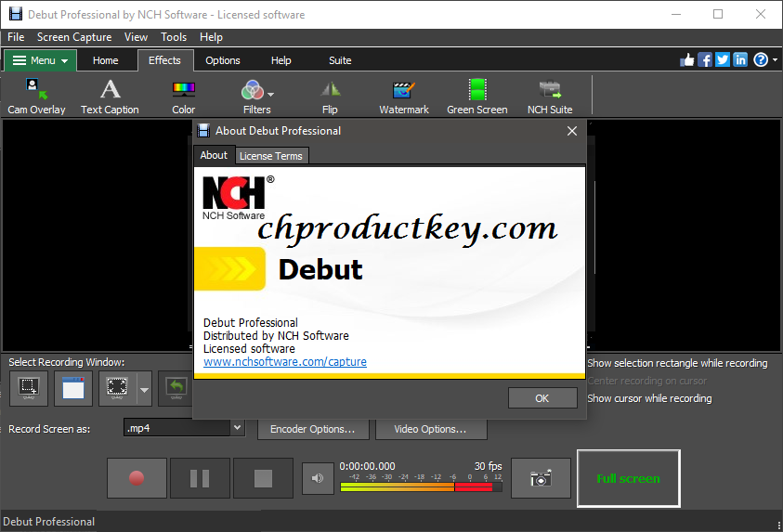
Task: Open the View menu
Action: (136, 37)
